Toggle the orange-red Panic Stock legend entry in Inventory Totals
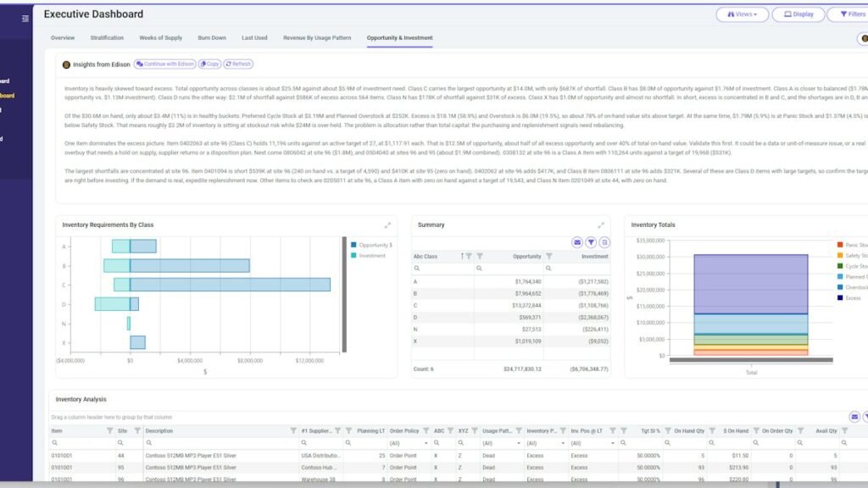This screenshot has width=868, height=488. (853, 245)
